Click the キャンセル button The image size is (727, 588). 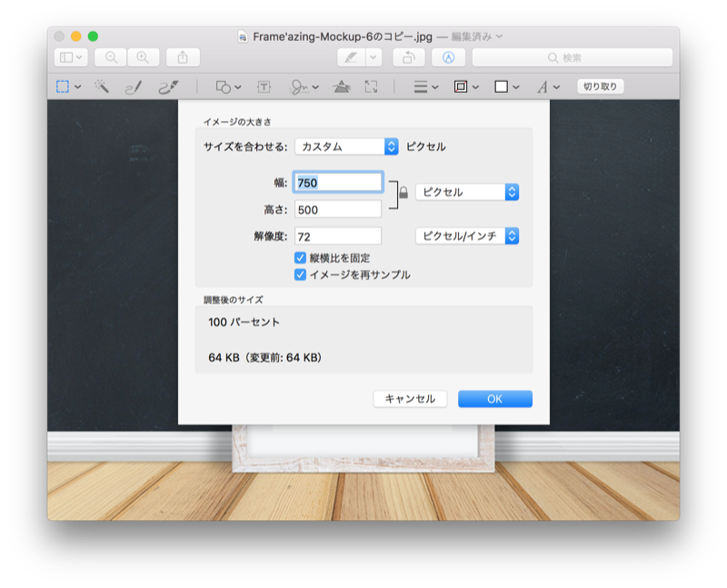pos(410,399)
